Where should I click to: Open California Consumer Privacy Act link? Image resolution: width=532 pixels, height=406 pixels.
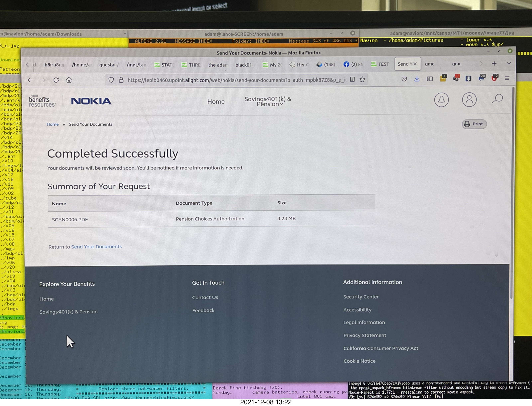[x=381, y=348]
